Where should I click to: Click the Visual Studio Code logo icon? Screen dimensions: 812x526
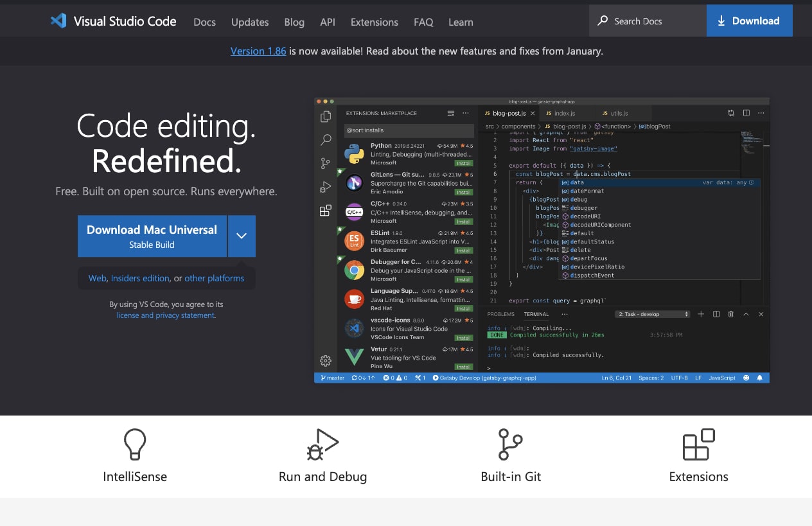[x=58, y=21]
